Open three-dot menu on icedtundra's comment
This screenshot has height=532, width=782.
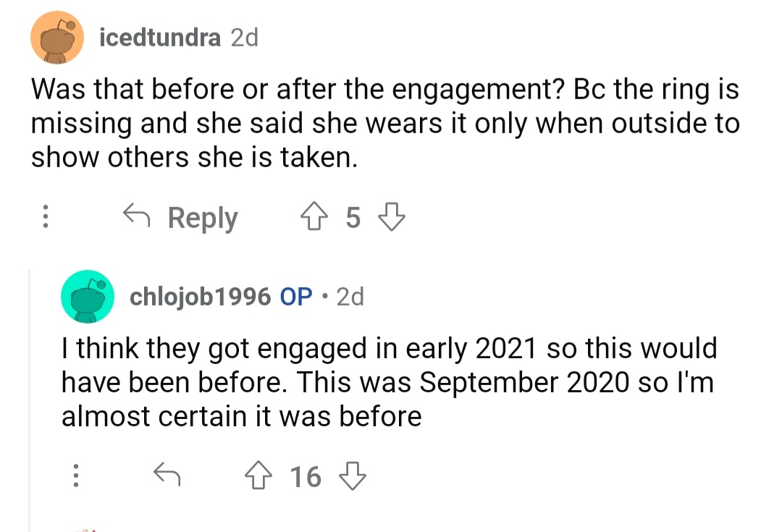[x=46, y=216]
